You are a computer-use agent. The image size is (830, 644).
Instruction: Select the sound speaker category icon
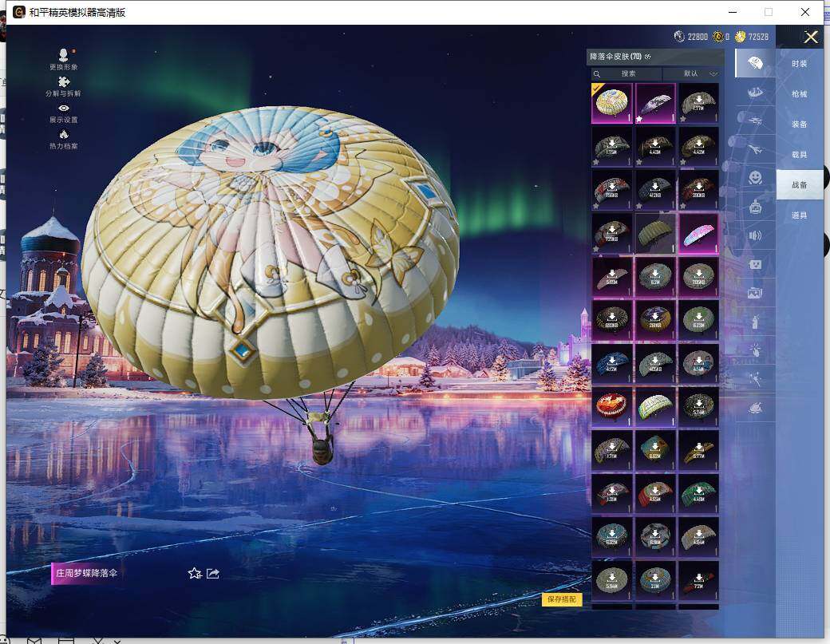755,235
